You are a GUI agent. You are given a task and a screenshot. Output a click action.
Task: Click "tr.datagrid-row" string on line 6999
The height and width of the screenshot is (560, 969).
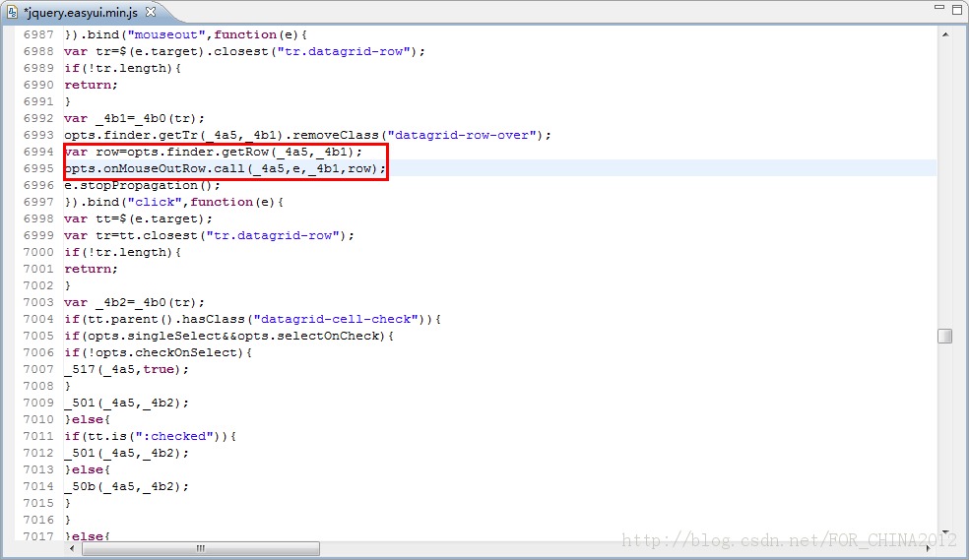273,235
